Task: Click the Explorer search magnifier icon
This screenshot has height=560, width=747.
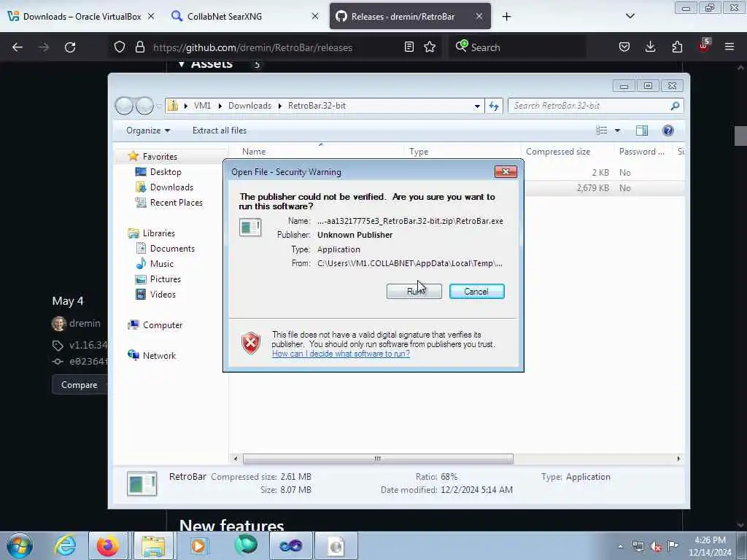Action: [675, 106]
